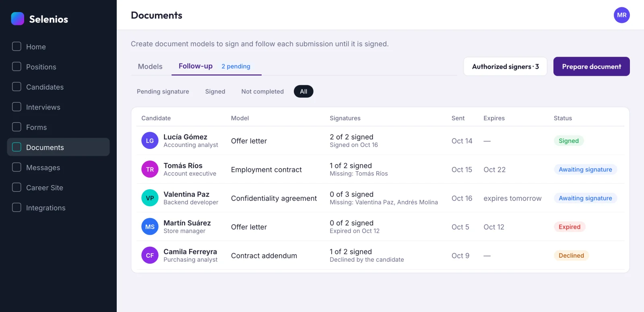Click the Declined status badge
The width and height of the screenshot is (644, 312).
(571, 255)
